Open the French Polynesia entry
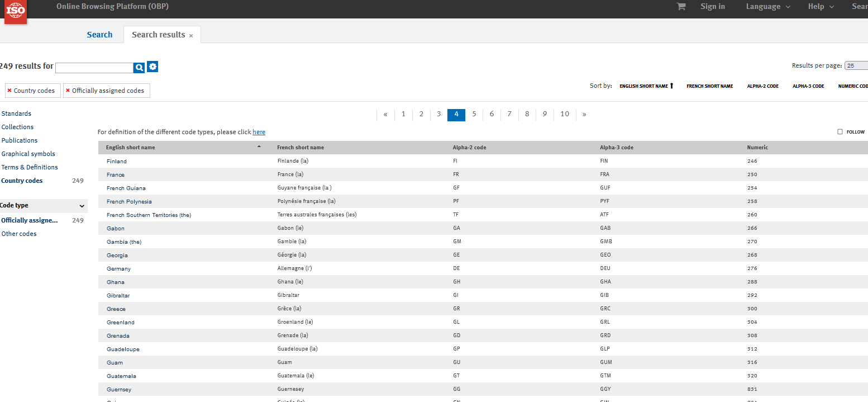 coord(129,201)
